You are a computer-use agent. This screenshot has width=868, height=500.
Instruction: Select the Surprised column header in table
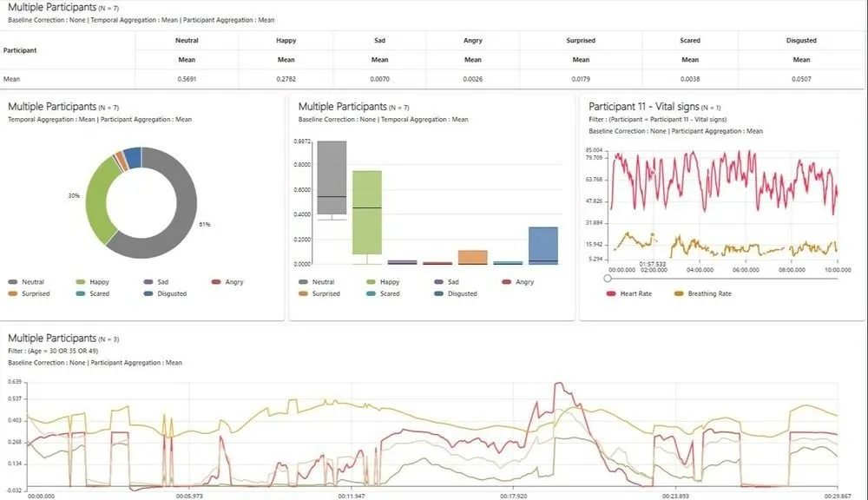click(581, 40)
